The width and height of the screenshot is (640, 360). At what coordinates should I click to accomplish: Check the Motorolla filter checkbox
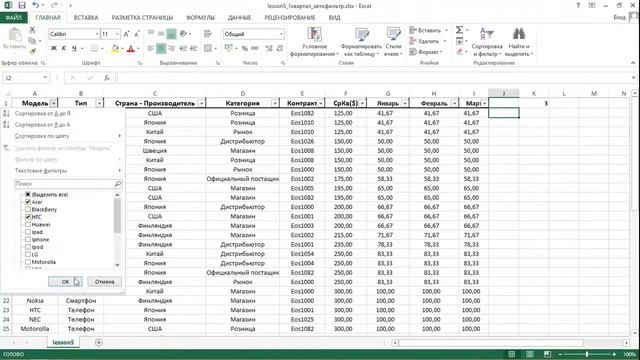point(28,262)
